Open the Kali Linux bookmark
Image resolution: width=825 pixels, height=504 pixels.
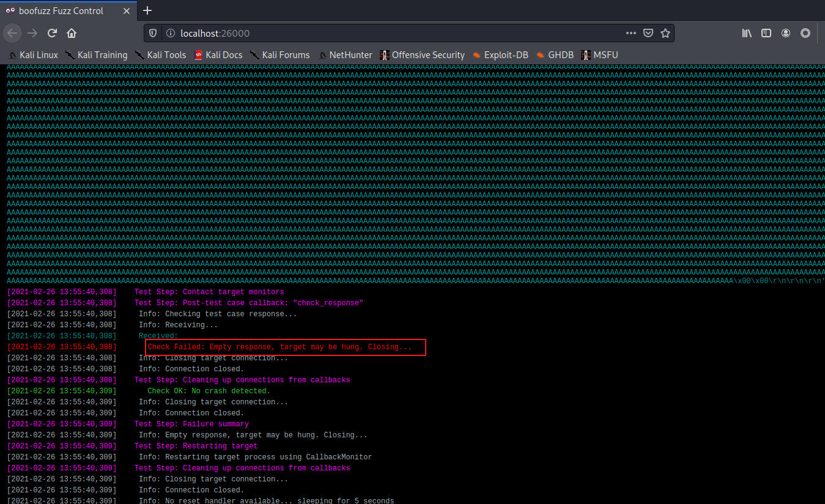tap(33, 55)
